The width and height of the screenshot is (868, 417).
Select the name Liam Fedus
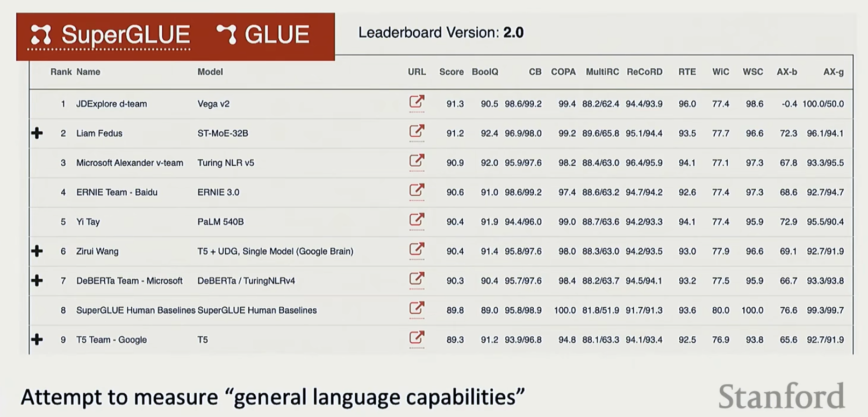[x=99, y=133]
